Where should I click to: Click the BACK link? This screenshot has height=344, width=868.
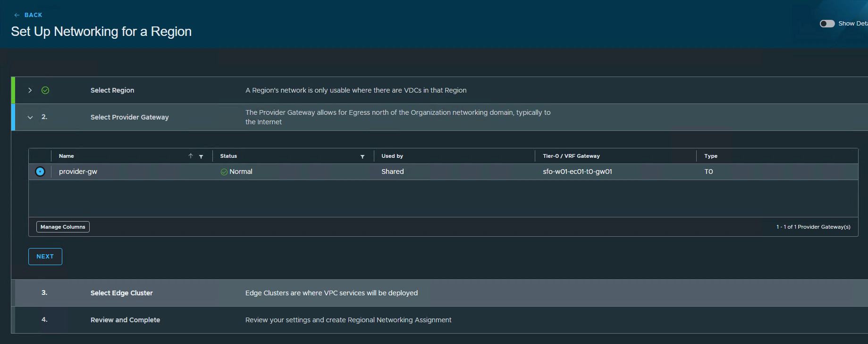click(x=33, y=15)
